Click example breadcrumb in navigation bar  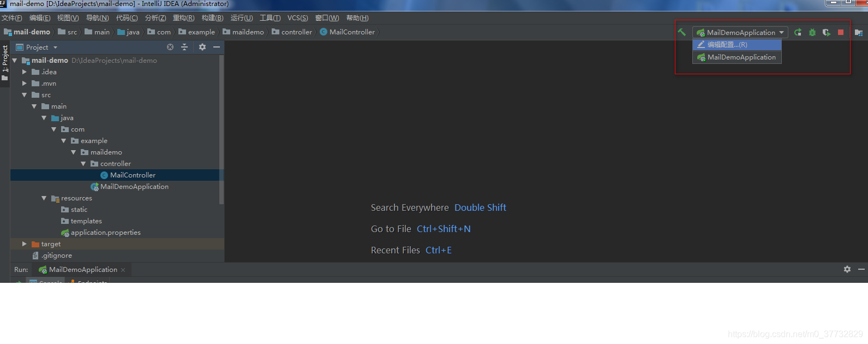(196, 32)
